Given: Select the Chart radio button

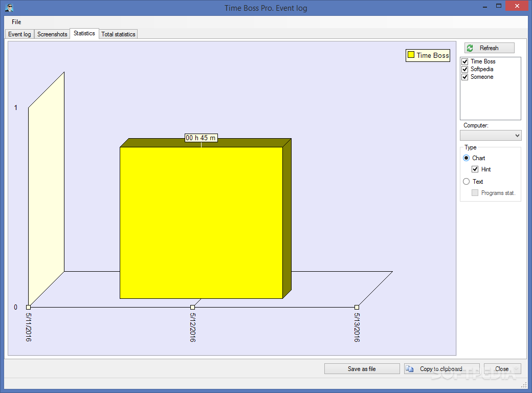Looking at the screenshot, I should (x=466, y=158).
